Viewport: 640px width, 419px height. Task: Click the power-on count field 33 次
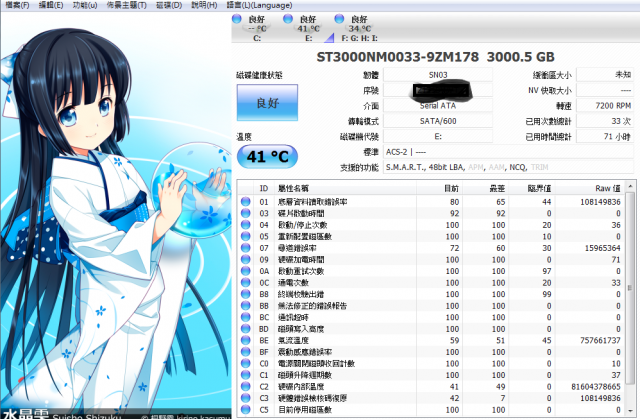(x=605, y=121)
